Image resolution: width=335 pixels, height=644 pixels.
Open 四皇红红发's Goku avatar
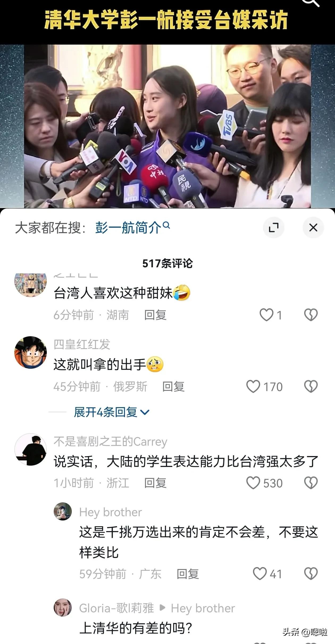coord(31,352)
